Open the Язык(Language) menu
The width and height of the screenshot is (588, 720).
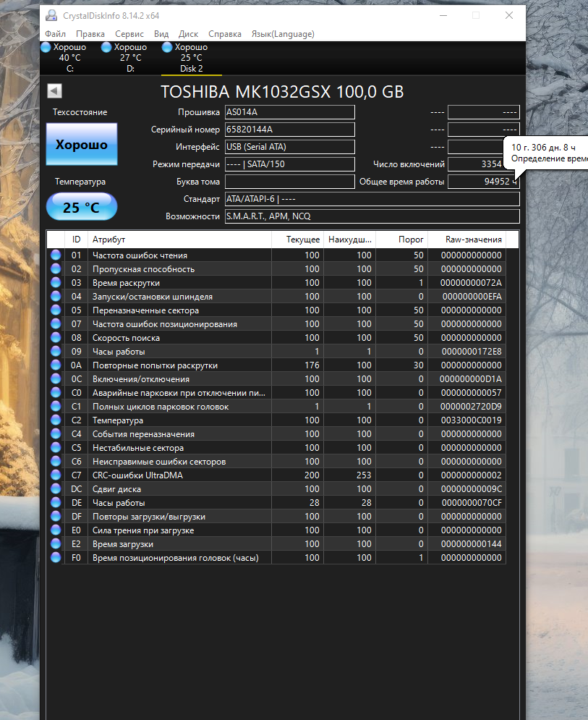pos(282,34)
